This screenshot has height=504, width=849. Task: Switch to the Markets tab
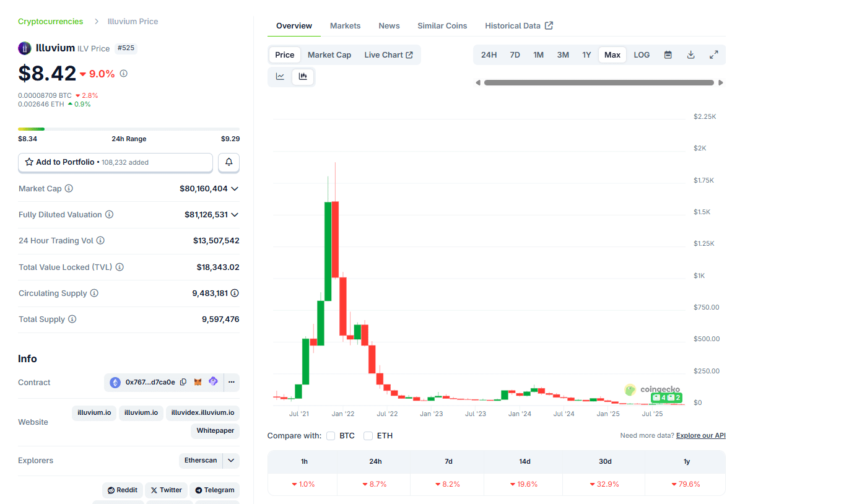[345, 25]
